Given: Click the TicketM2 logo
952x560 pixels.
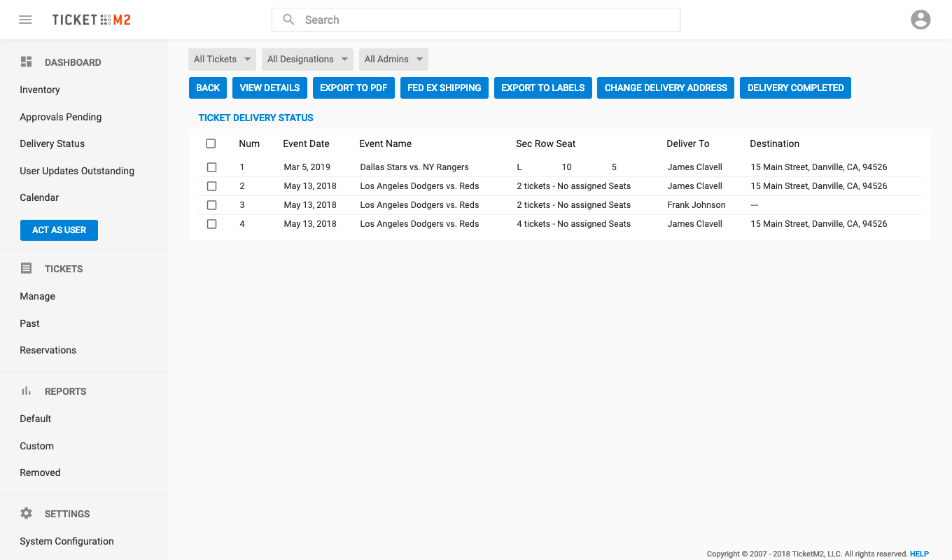Looking at the screenshot, I should [91, 20].
